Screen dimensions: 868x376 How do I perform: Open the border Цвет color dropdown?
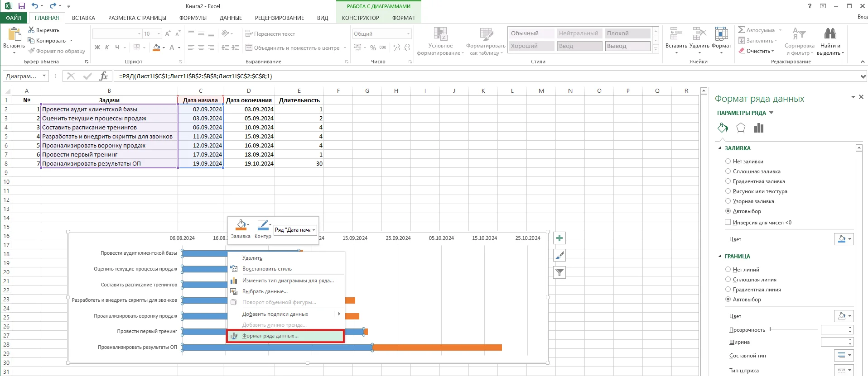[x=844, y=316]
